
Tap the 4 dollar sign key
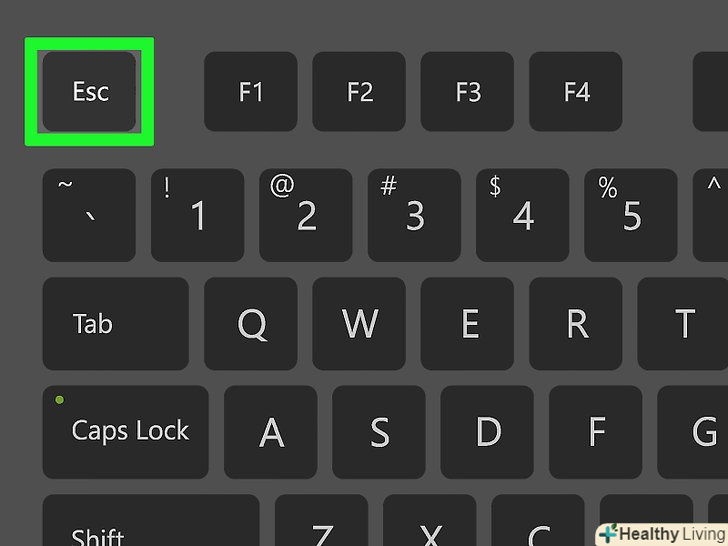pos(522,215)
